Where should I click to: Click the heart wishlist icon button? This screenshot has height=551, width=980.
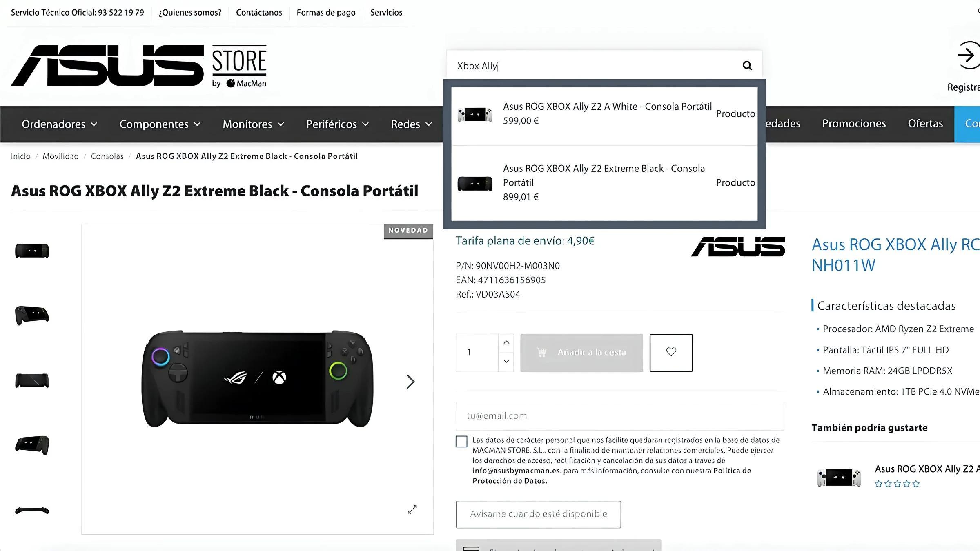tap(671, 353)
